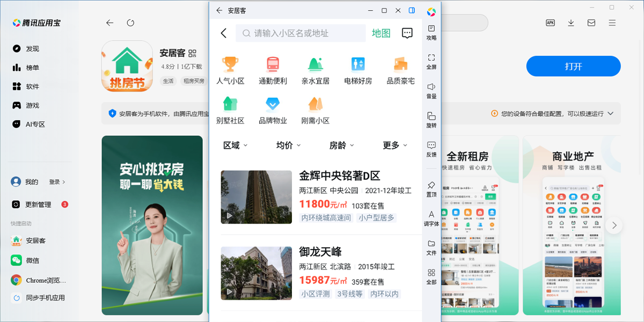Show next screenshots with right arrow
Viewport: 644px width, 322px height.
click(614, 225)
